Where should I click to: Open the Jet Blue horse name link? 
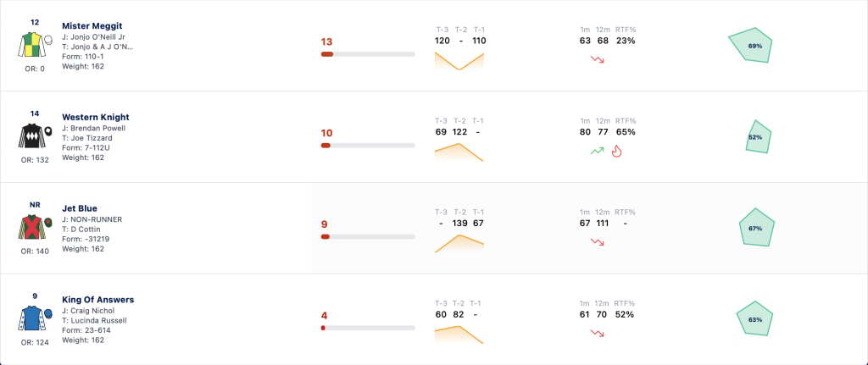[80, 208]
